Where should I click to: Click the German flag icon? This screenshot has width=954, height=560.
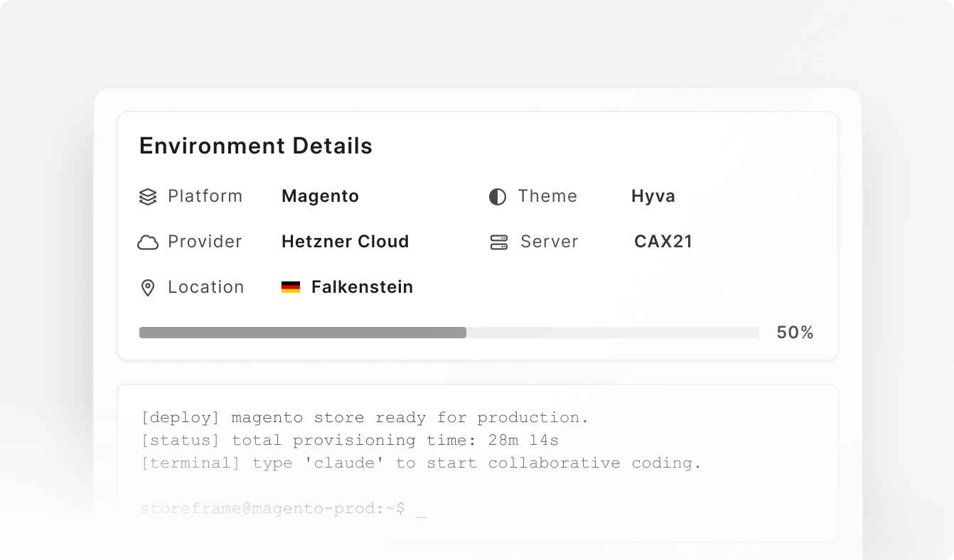[291, 288]
